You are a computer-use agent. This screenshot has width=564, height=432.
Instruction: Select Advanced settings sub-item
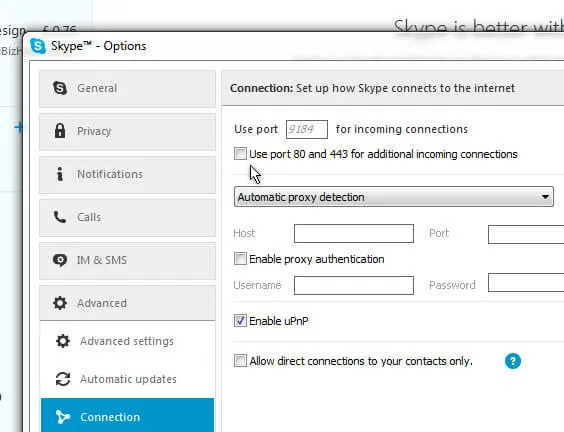click(127, 341)
